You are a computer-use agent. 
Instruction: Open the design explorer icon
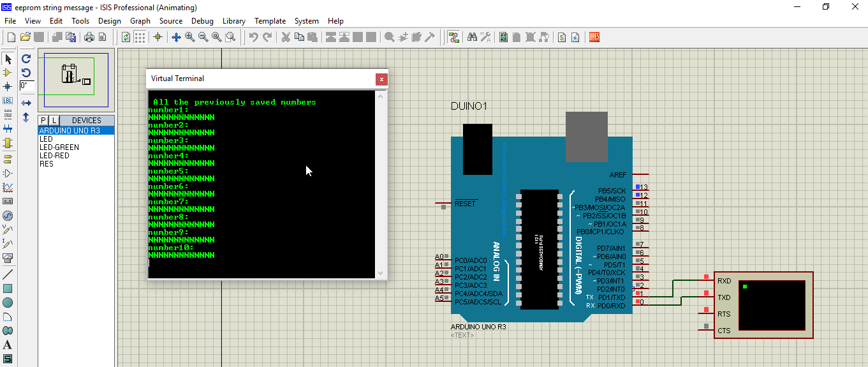pyautogui.click(x=503, y=37)
